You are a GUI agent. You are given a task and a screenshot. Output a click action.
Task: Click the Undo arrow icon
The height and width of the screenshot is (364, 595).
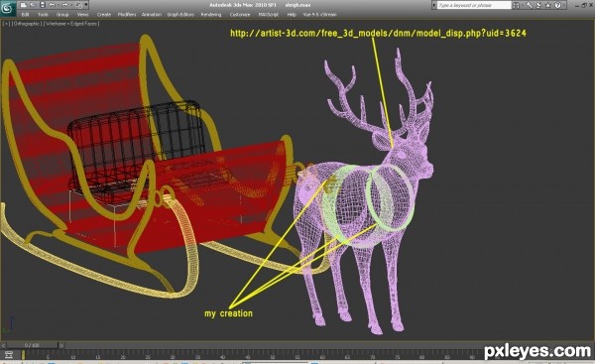[x=53, y=5]
